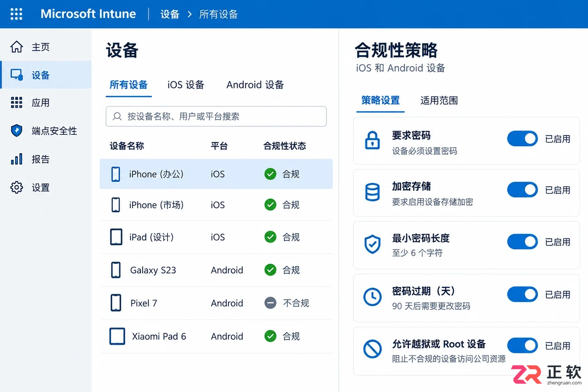Click the devices monitor icon in sidebar
This screenshot has width=588, height=392.
17,75
